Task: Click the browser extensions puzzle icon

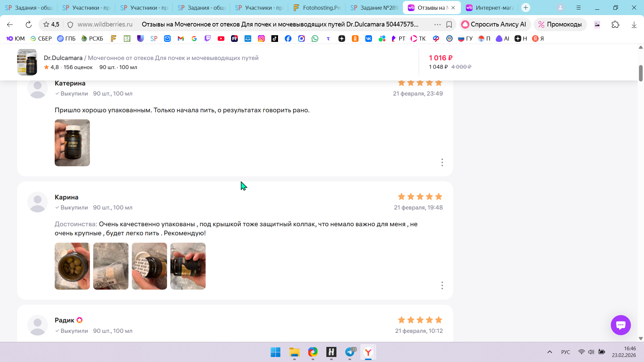Action: pyautogui.click(x=615, y=24)
